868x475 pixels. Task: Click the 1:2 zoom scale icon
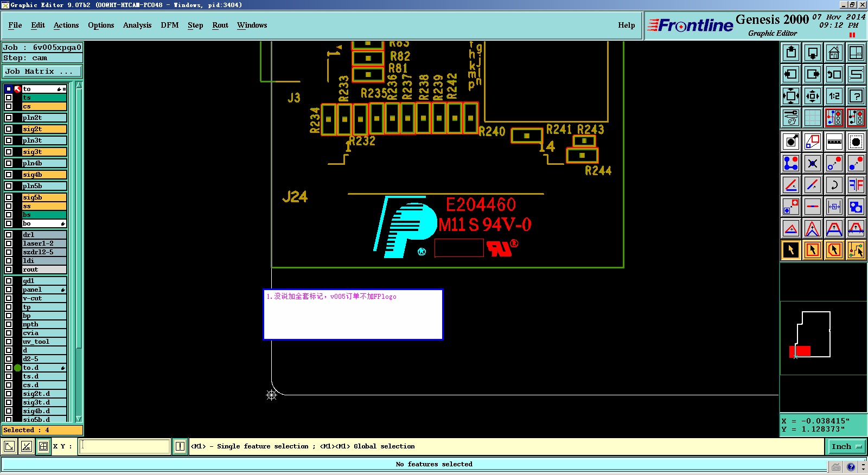(834, 96)
